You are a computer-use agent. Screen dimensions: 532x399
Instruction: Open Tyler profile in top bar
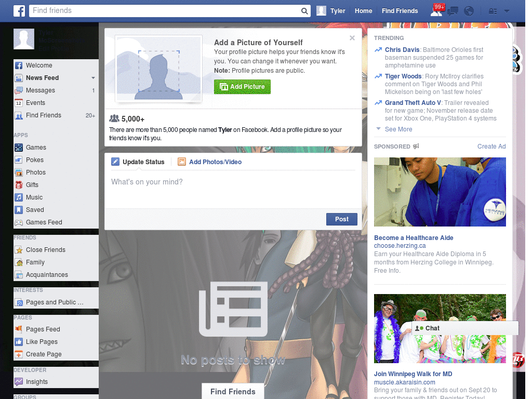tap(331, 11)
